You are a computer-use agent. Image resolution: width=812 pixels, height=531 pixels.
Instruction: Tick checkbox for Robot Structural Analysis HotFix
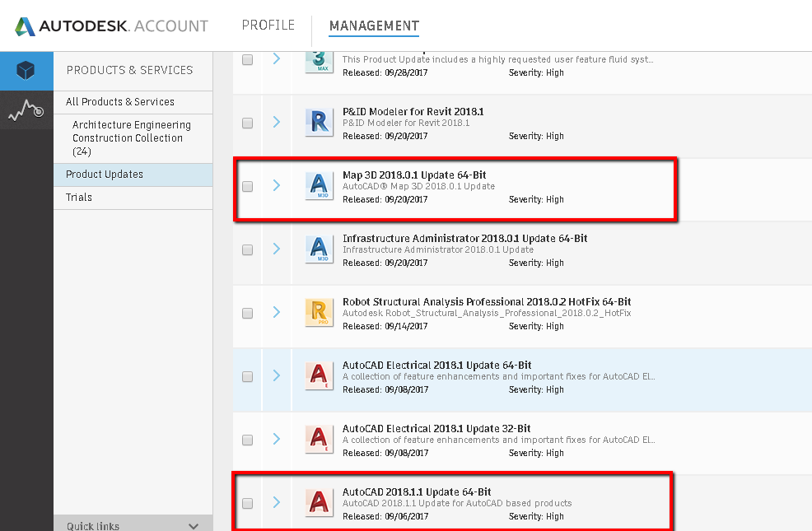click(x=248, y=313)
